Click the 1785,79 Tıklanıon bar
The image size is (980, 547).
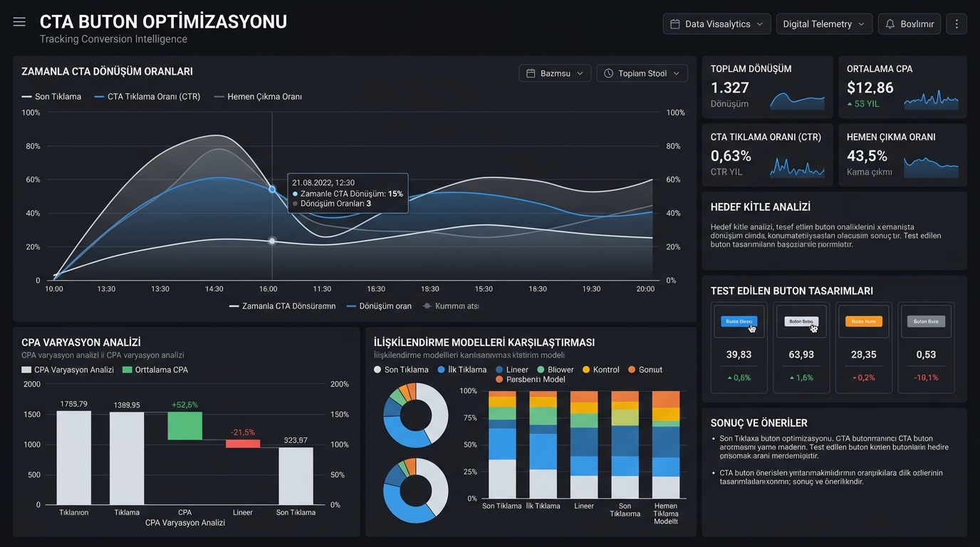click(74, 457)
